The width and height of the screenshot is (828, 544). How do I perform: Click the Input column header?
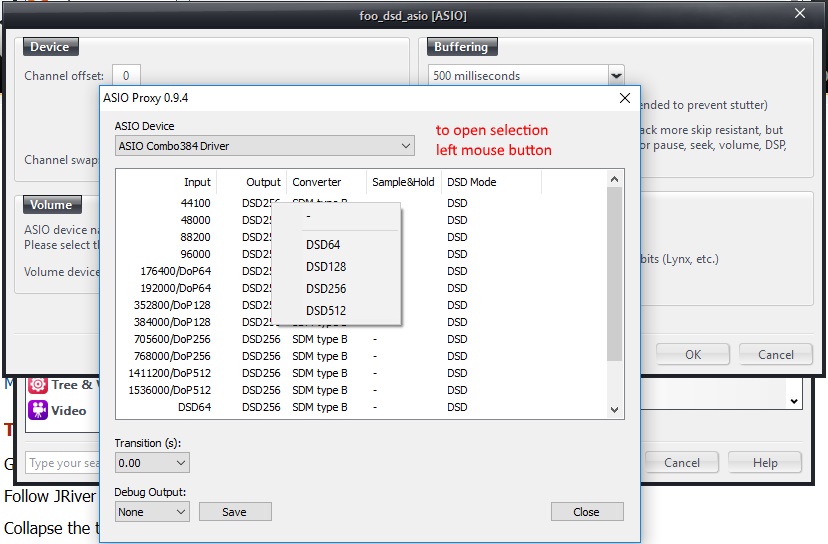[x=197, y=182]
